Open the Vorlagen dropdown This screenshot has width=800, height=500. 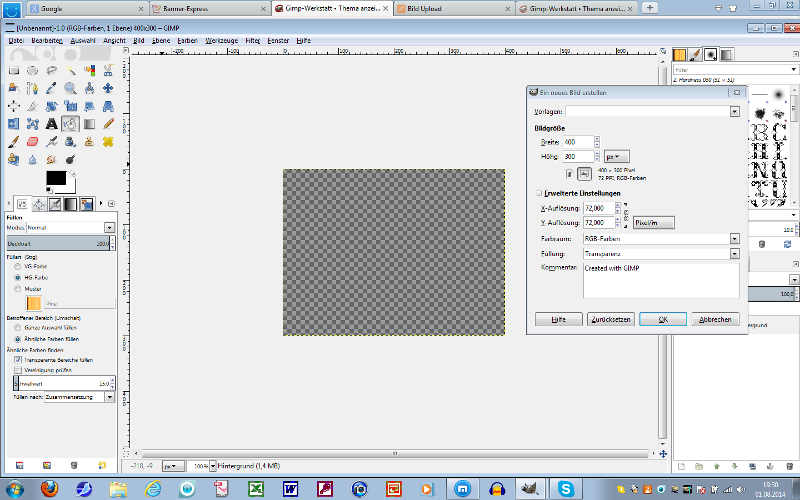[x=734, y=112]
